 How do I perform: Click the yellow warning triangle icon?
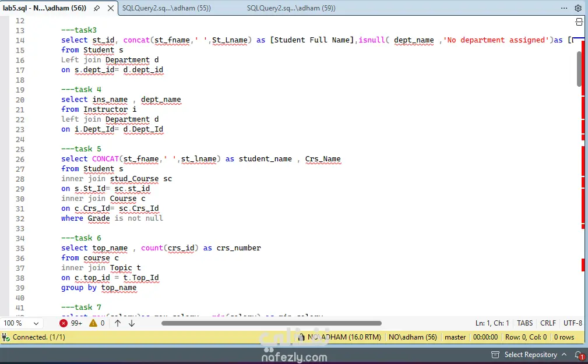(x=93, y=323)
